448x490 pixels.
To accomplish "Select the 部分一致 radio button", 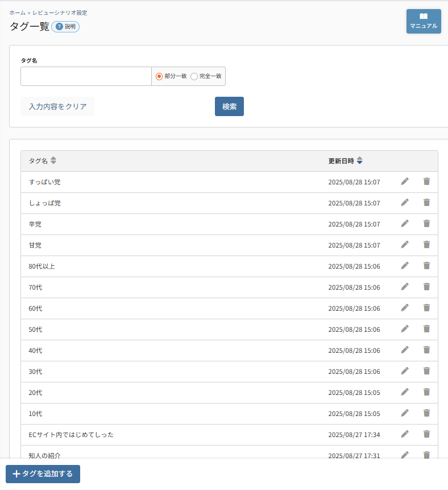I will [x=159, y=76].
